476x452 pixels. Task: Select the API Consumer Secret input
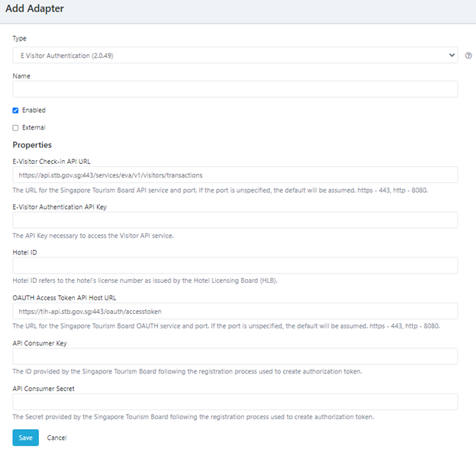pos(235,402)
